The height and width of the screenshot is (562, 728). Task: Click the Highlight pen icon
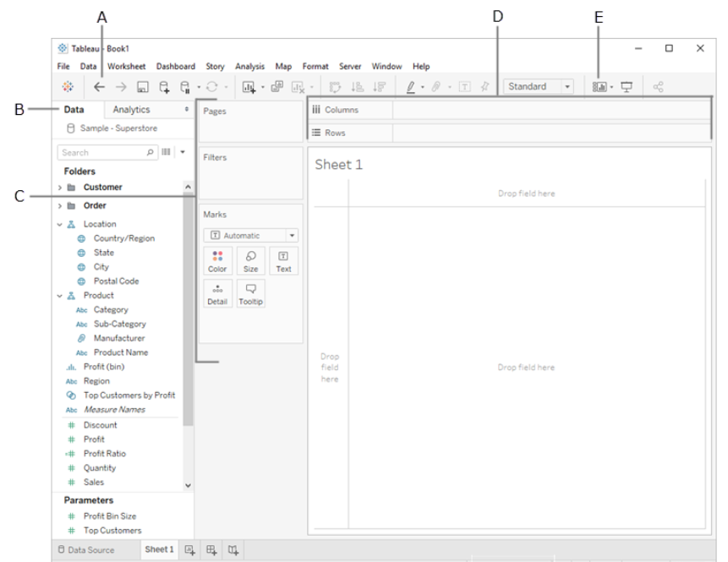tap(411, 87)
